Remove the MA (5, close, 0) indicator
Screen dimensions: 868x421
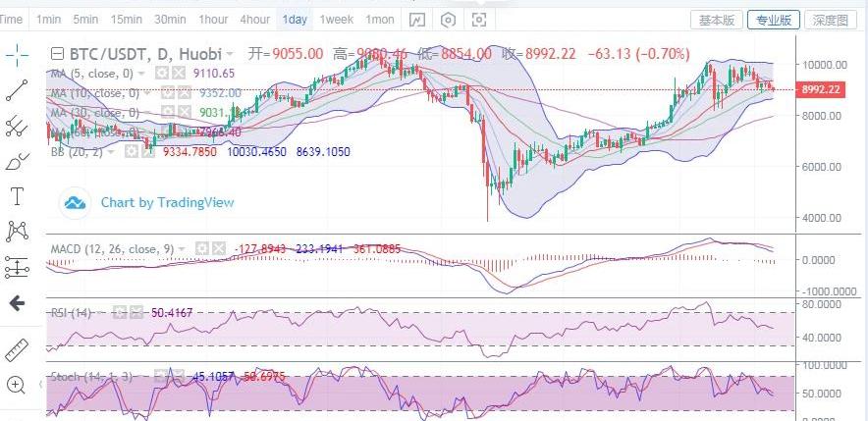click(179, 73)
